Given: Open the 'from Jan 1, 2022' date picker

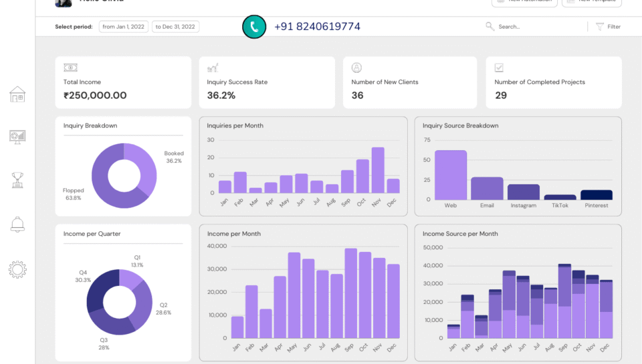Looking at the screenshot, I should pos(124,27).
